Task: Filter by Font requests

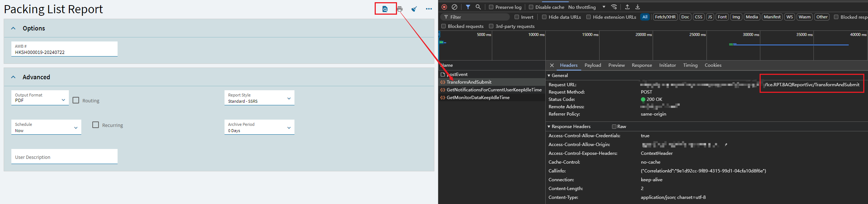Action: 722,17
